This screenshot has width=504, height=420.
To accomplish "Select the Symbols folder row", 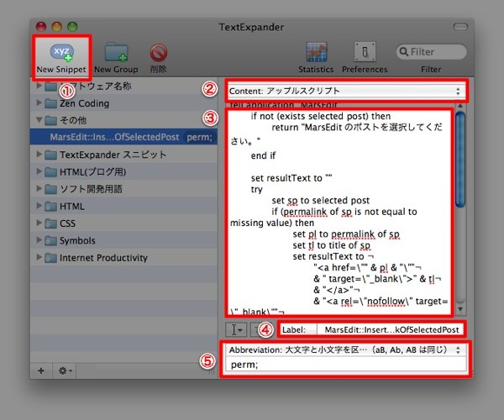I will (123, 240).
